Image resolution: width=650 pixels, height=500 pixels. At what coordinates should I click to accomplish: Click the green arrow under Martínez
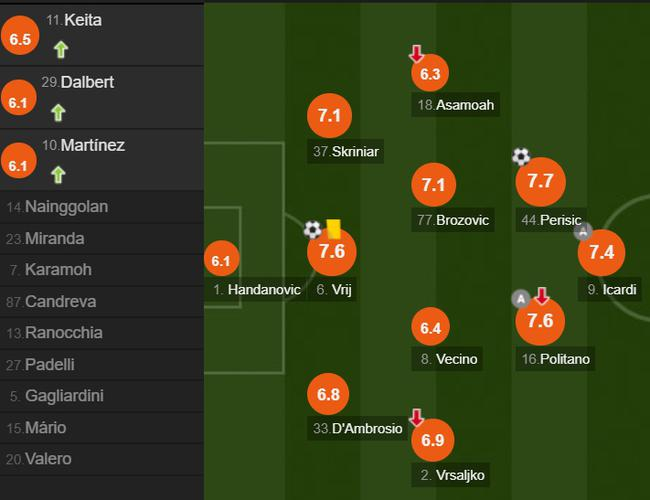point(59,174)
